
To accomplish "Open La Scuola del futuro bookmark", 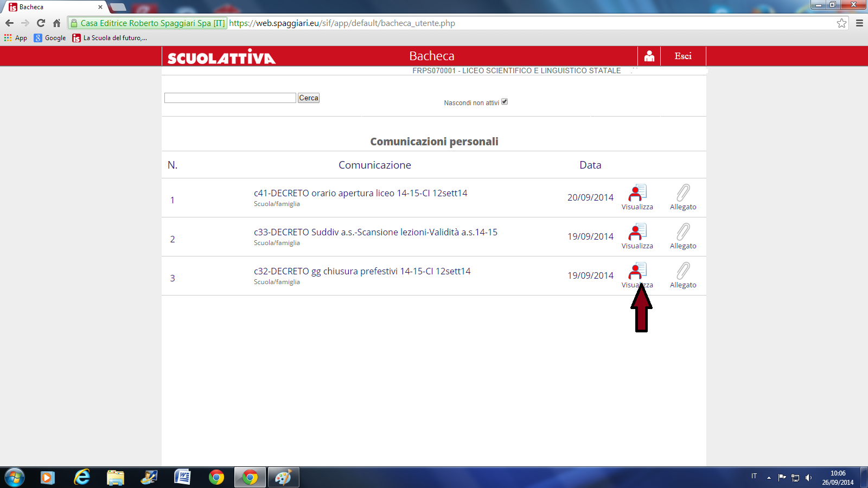I will pyautogui.click(x=110, y=38).
